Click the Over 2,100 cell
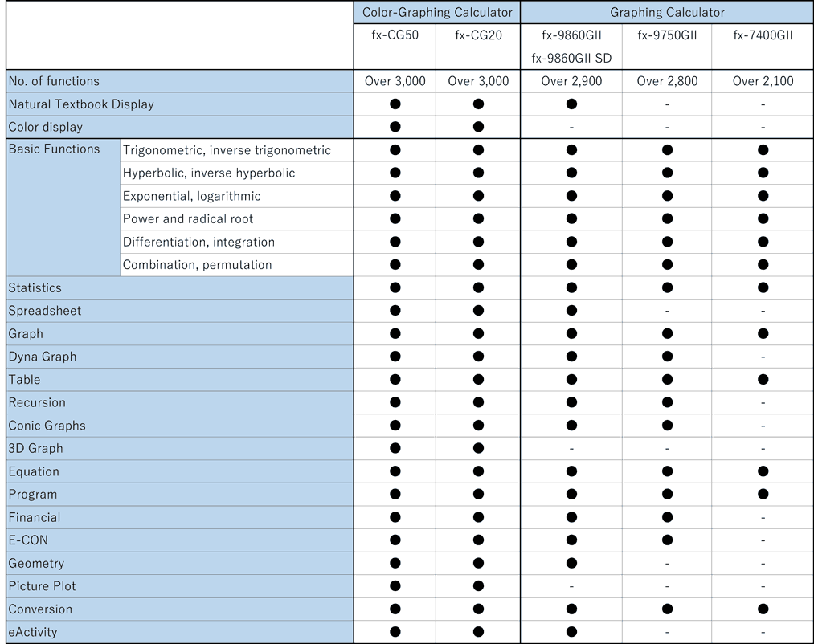Viewport: 814px width, 644px height. point(763,81)
